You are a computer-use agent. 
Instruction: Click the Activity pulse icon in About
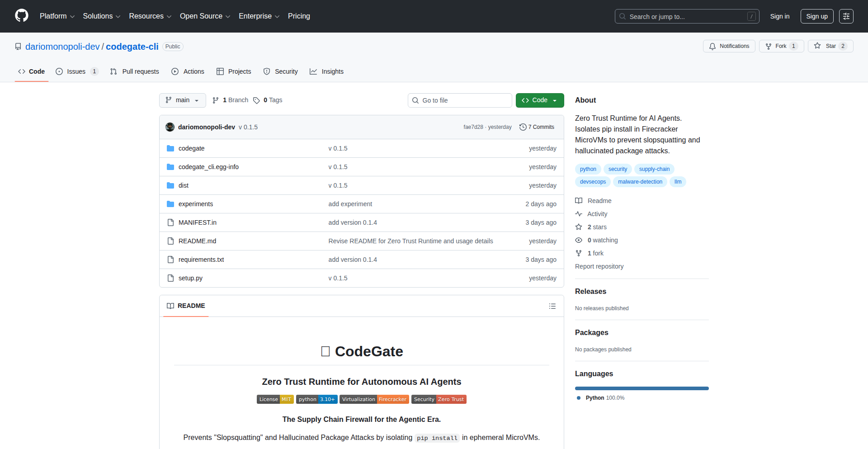(579, 213)
